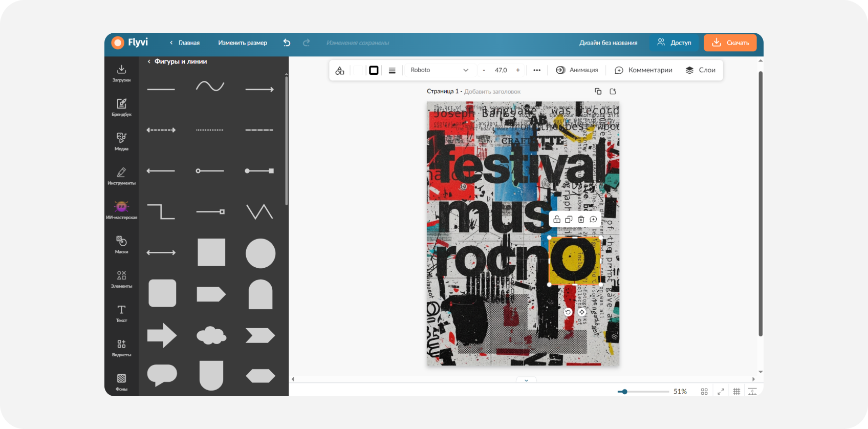Open the Виджеты sidebar section

pyautogui.click(x=121, y=348)
